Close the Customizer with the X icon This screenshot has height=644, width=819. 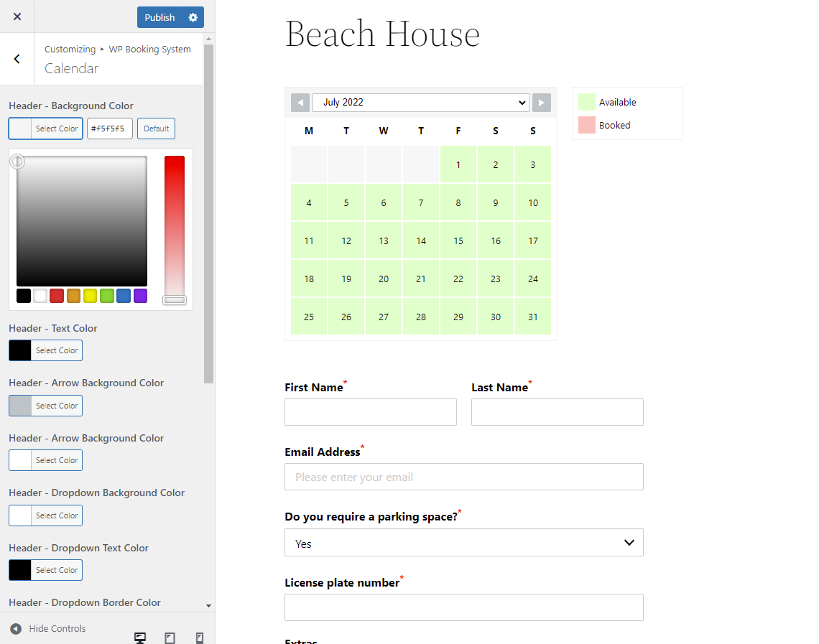(17, 17)
